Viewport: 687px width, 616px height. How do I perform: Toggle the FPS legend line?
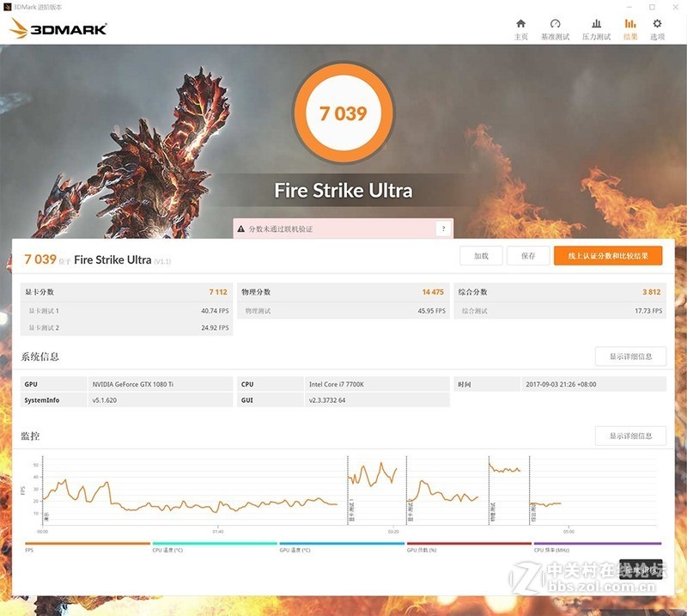tap(88, 543)
